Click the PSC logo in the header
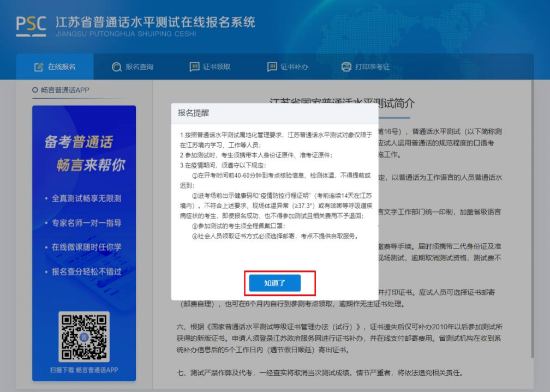The width and height of the screenshot is (550, 392). [31, 26]
